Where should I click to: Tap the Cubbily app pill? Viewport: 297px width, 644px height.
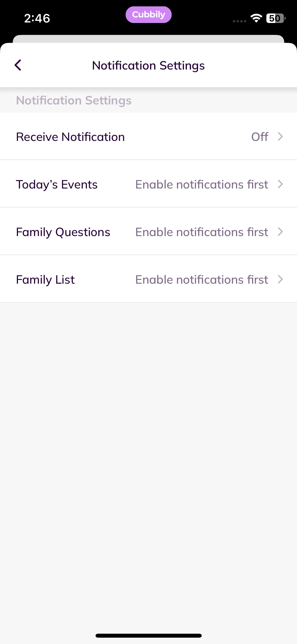148,15
